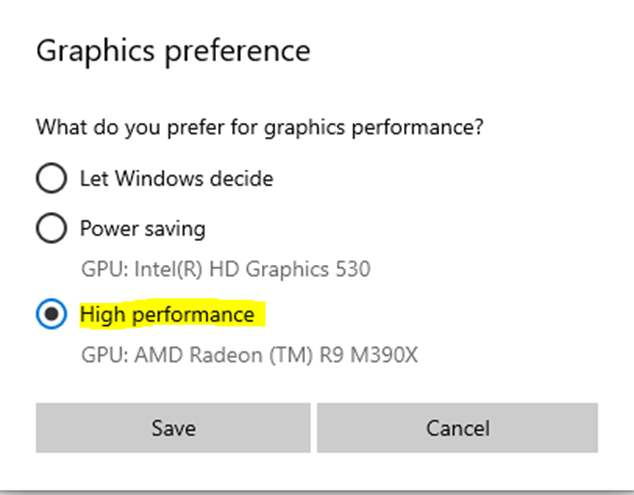The image size is (634, 495).
Task: Click the highlighted "High performance" label
Action: pyautogui.click(x=167, y=315)
